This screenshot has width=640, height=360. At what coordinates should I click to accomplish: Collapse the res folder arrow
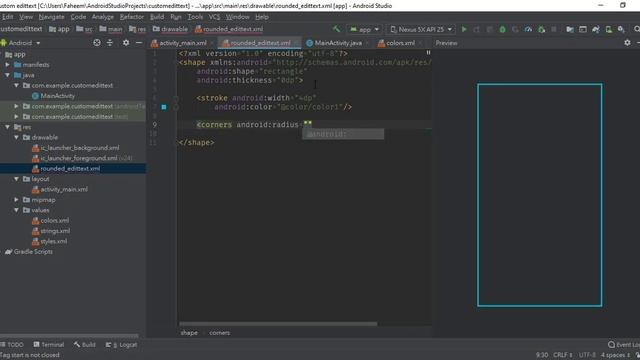[x=7, y=127]
